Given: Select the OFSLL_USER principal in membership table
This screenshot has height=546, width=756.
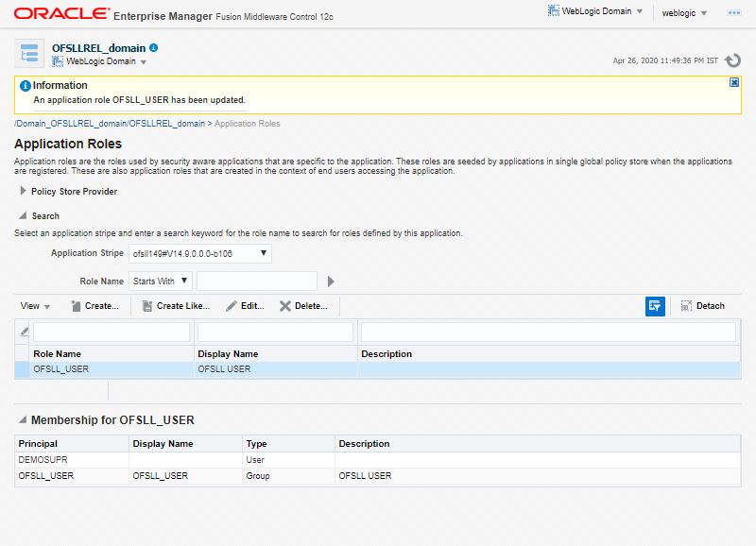Looking at the screenshot, I should click(x=45, y=476).
